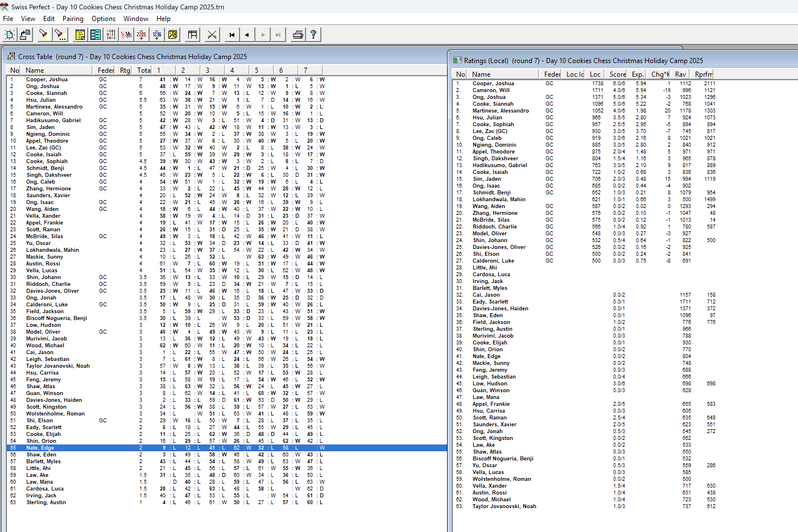The width and height of the screenshot is (798, 532).
Task: Click the Name column header in Ratings window
Action: [x=503, y=74]
